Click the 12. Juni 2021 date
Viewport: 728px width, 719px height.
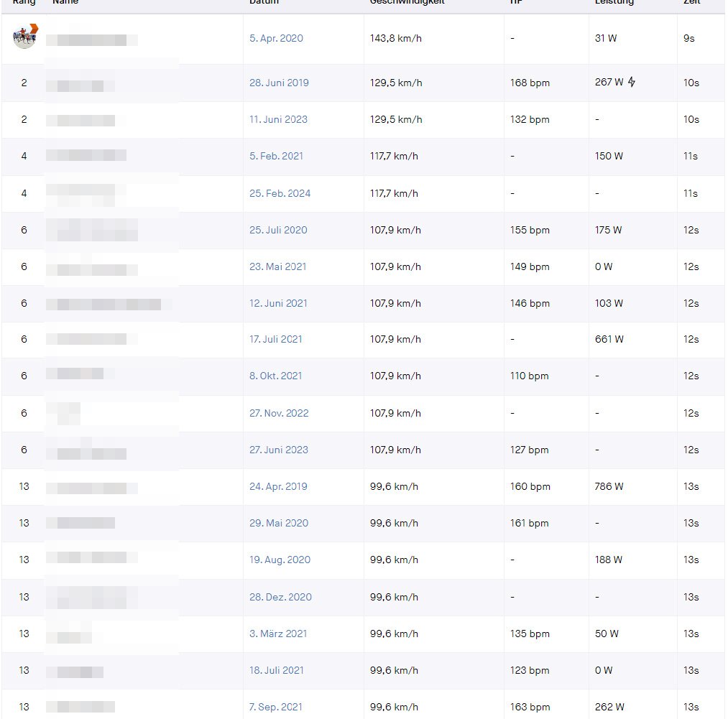click(278, 304)
